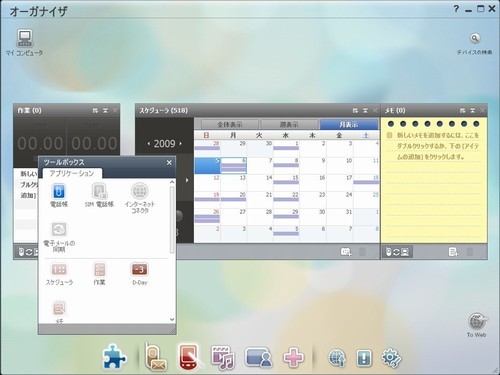The height and width of the screenshot is (375, 500).
Task: Click the memo hint text to add memo
Action: [438, 146]
